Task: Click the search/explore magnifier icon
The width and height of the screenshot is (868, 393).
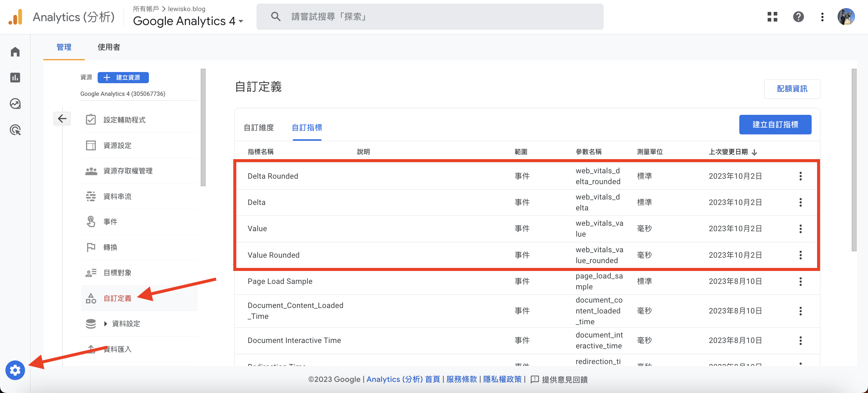Action: pos(276,17)
